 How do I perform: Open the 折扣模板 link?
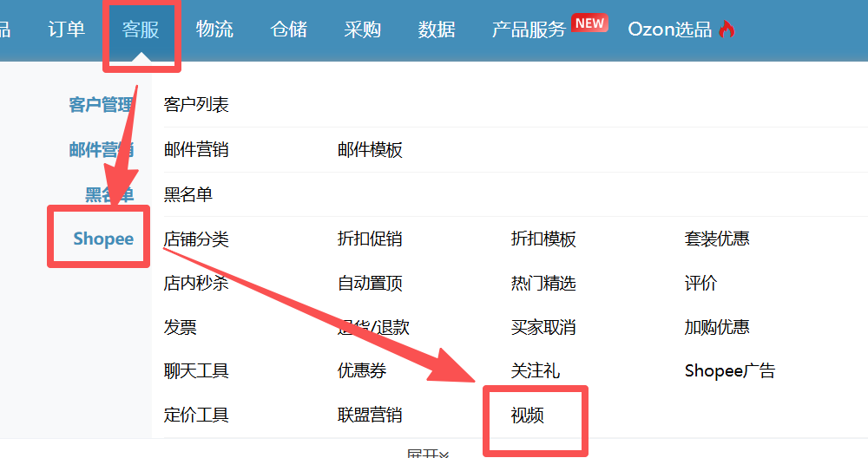tap(543, 239)
